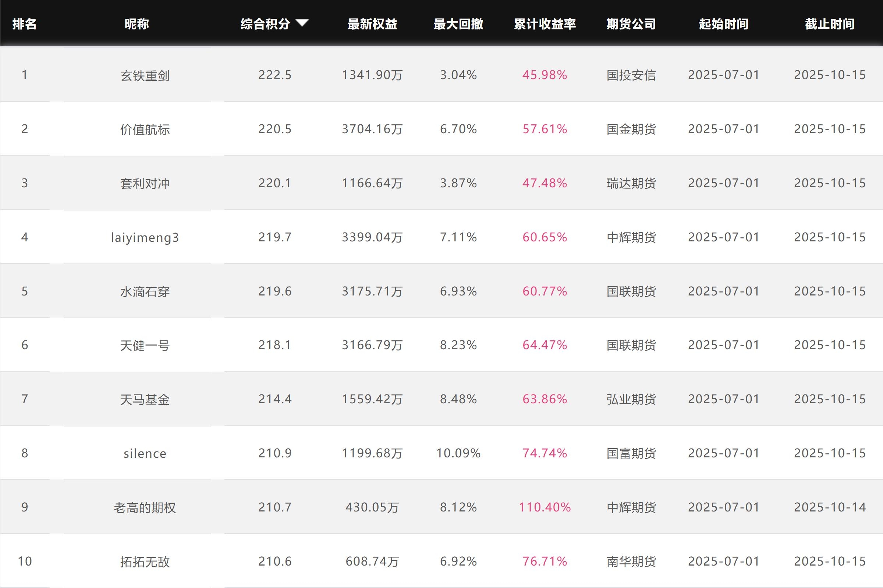Viewport: 883px width, 588px height.
Task: Click 累计收益率 column header
Action: [545, 24]
